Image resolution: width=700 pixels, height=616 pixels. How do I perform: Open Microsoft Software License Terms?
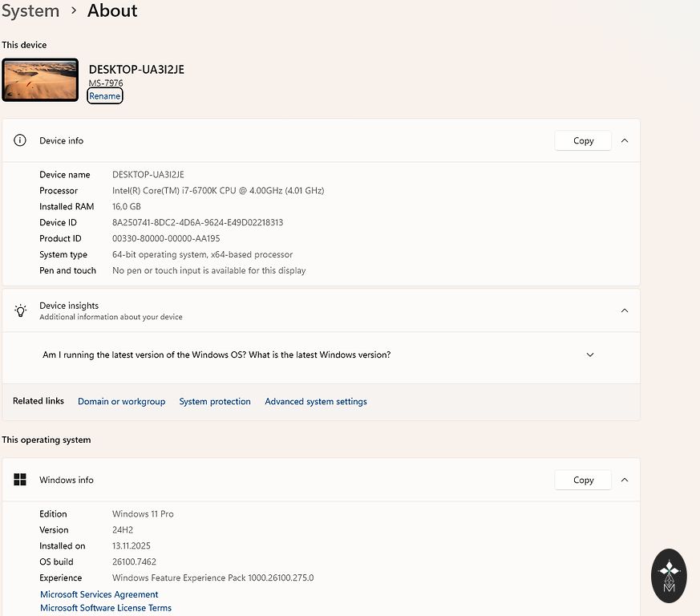pos(106,608)
